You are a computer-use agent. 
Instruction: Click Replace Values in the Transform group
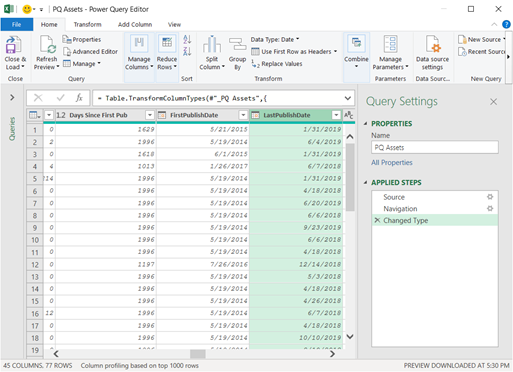pyautogui.click(x=277, y=64)
